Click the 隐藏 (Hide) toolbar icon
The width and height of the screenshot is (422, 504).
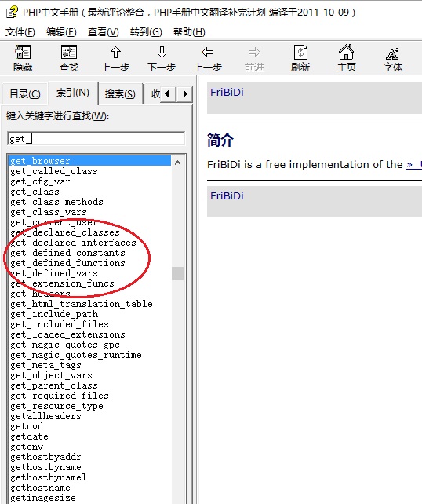click(x=23, y=58)
